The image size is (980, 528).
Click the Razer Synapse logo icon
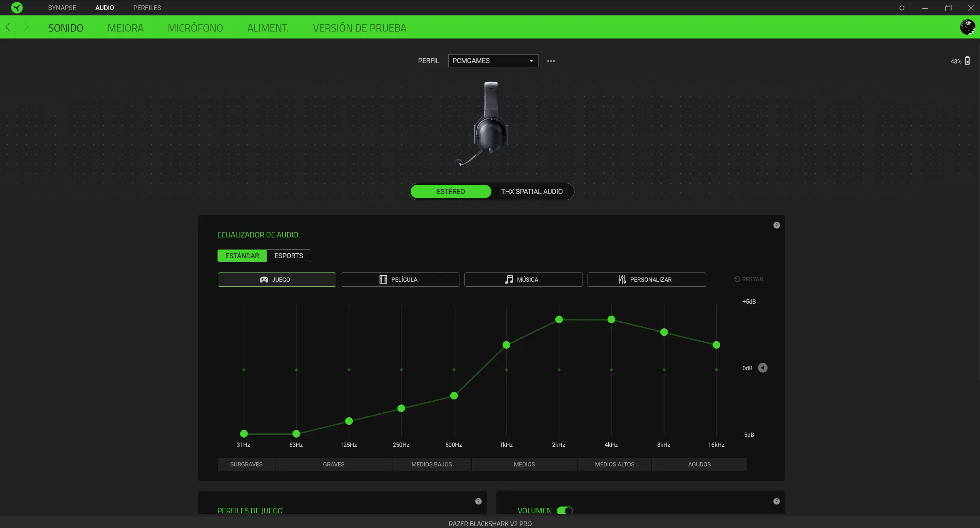(x=17, y=8)
